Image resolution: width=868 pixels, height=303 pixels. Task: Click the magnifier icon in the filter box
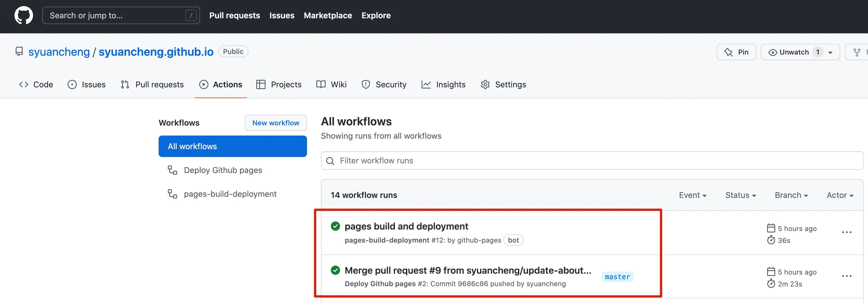(x=330, y=161)
